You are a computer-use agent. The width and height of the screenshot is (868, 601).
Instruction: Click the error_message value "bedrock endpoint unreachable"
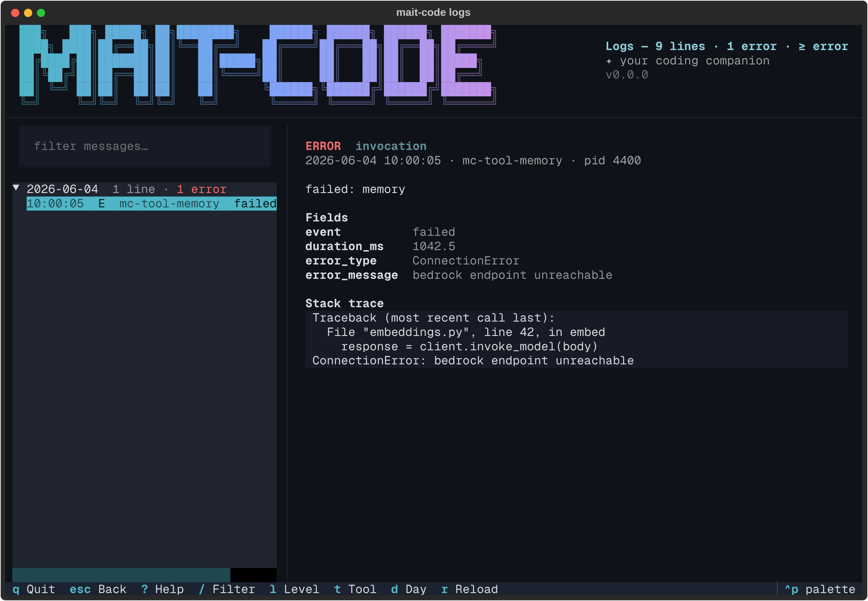[512, 275]
